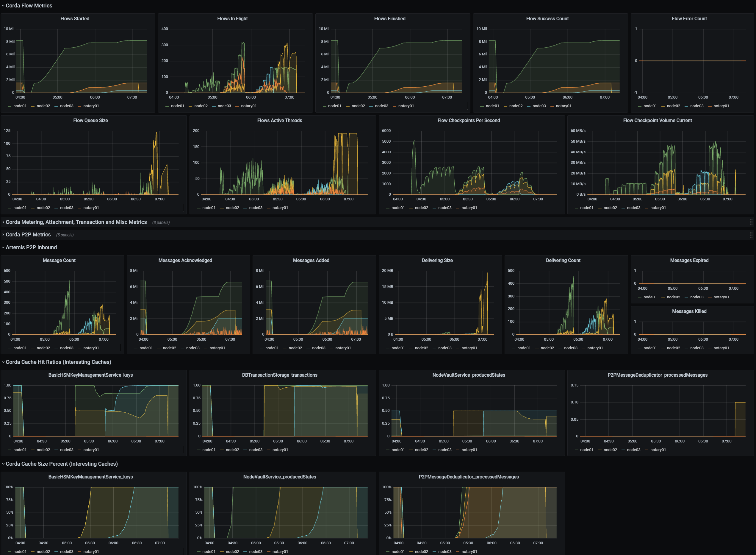Viewport: 756px width, 555px height.
Task: Open the Flow Checkpoint Volume Current panel menu
Action: pyautogui.click(x=657, y=120)
